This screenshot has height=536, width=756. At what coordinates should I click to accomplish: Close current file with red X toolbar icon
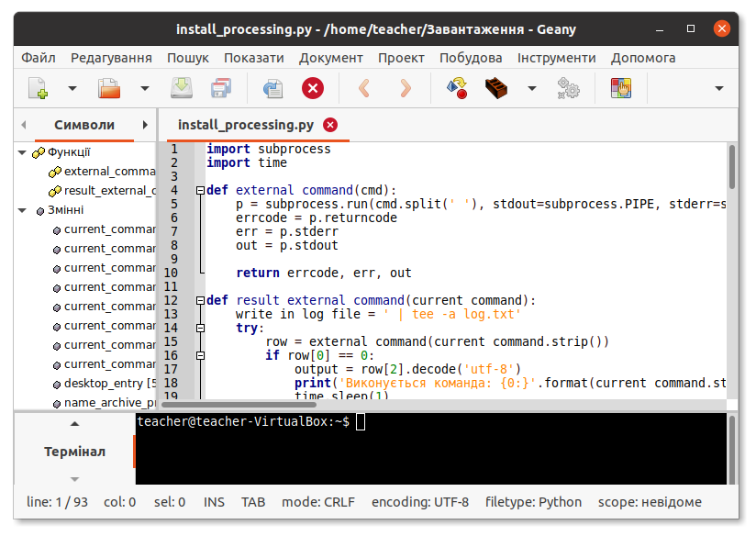(x=313, y=88)
